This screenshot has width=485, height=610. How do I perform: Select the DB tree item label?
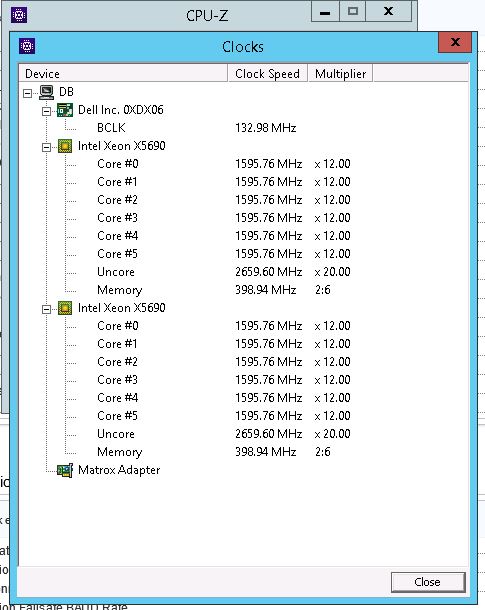66,92
